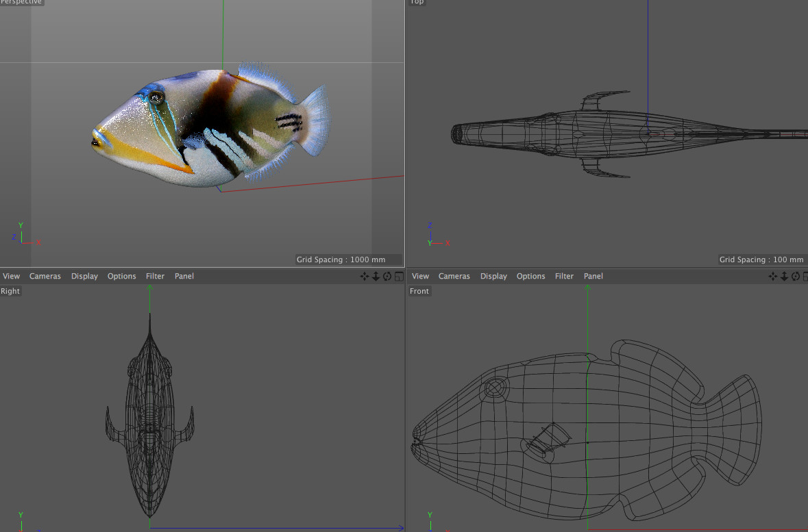808x532 pixels.
Task: Click the rotate camera icon in Front viewport
Action: coord(796,277)
